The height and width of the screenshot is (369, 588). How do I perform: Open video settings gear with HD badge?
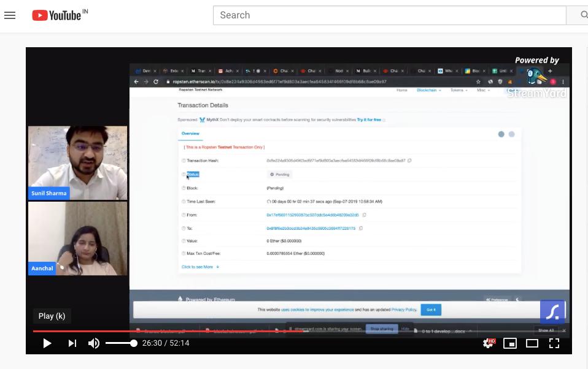pyautogui.click(x=489, y=343)
